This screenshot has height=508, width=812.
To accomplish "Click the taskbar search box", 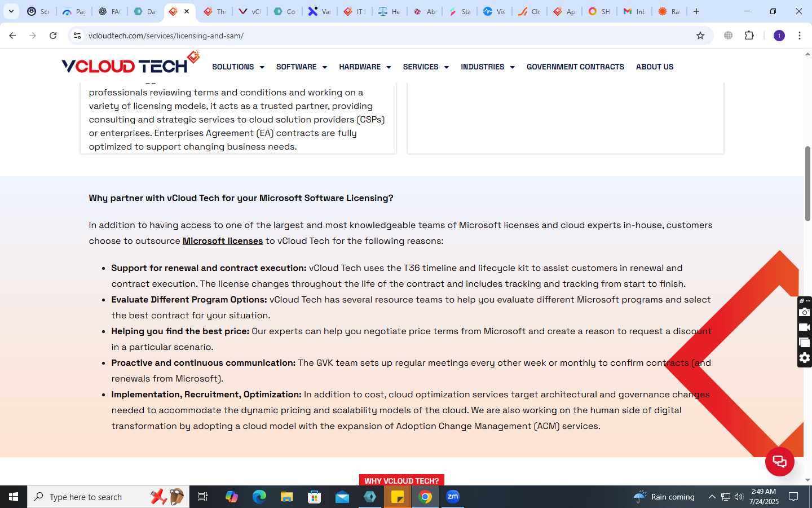I will click(x=108, y=497).
